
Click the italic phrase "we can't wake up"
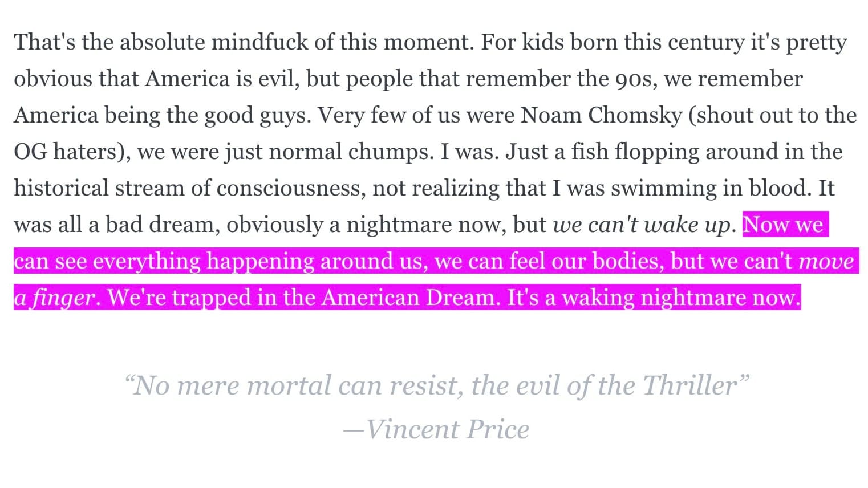click(641, 225)
